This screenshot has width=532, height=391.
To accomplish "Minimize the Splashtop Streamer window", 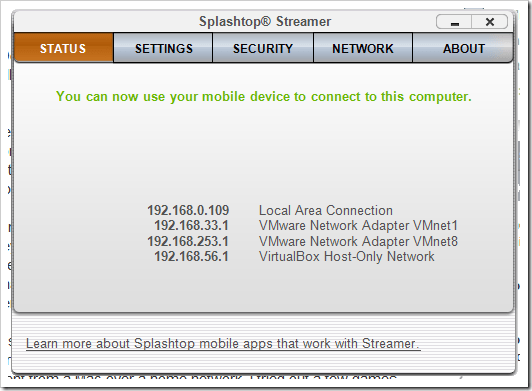I will [x=454, y=22].
